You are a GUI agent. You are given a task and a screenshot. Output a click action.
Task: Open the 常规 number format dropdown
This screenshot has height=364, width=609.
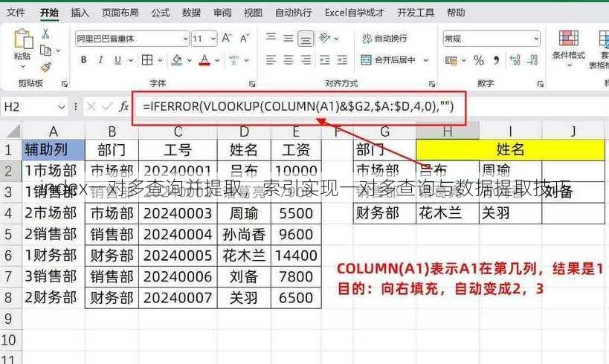point(536,39)
